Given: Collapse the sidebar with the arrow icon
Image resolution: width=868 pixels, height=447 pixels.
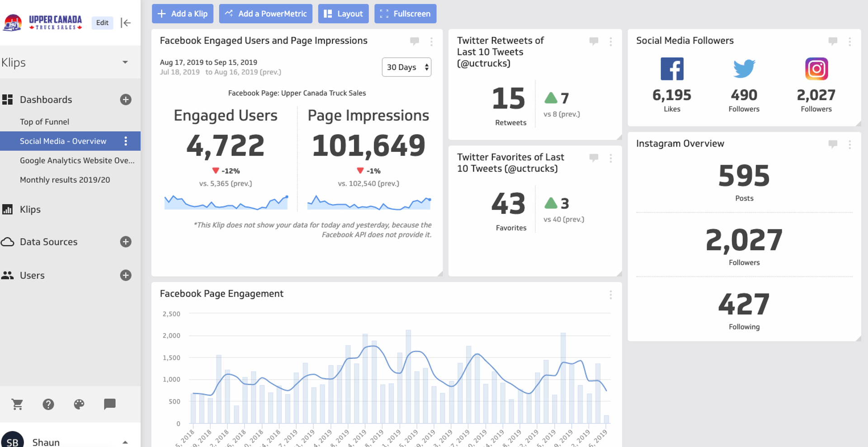Looking at the screenshot, I should point(126,23).
